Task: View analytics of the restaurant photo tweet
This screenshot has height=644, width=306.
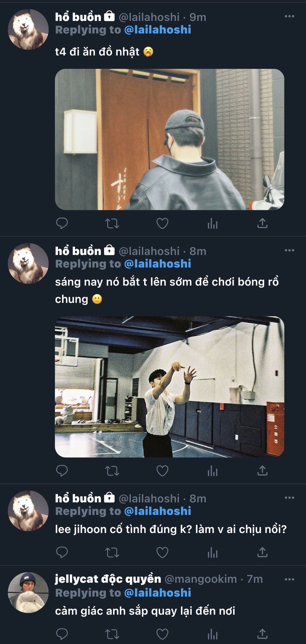Action: pyautogui.click(x=212, y=223)
